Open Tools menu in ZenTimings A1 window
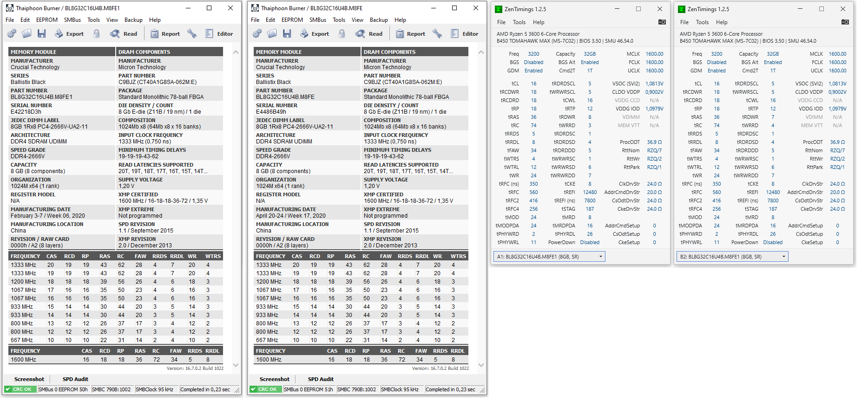Screen dimensions: 868x414 (519, 22)
